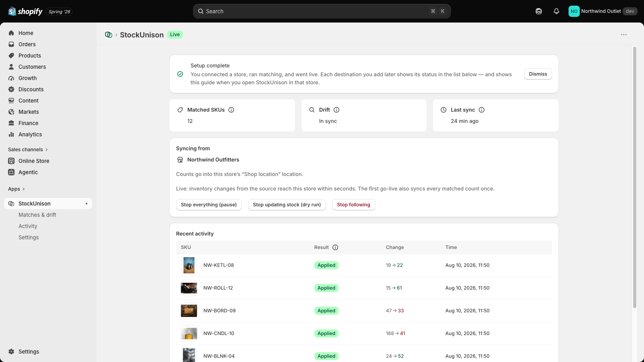Click the Products tag icon
644x362 pixels.
(x=11, y=56)
